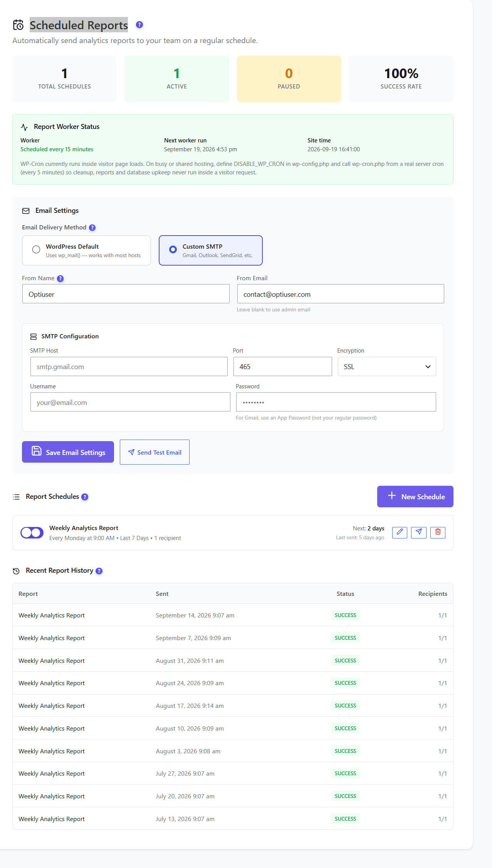Send Weekly Analytics Report now via paper-plane icon

tap(418, 532)
